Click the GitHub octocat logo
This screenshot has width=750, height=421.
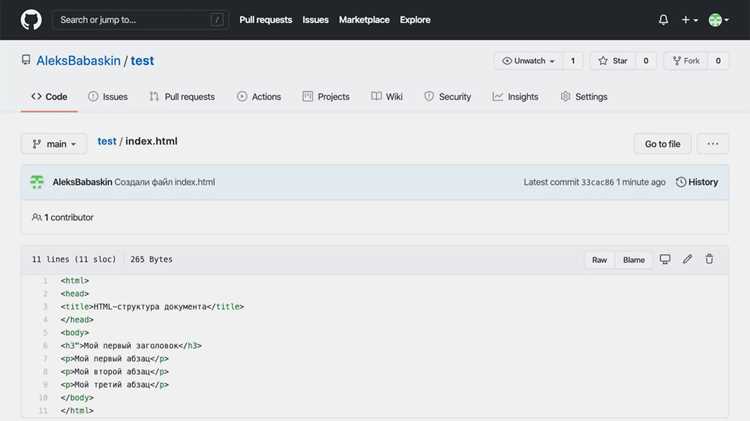pos(31,20)
